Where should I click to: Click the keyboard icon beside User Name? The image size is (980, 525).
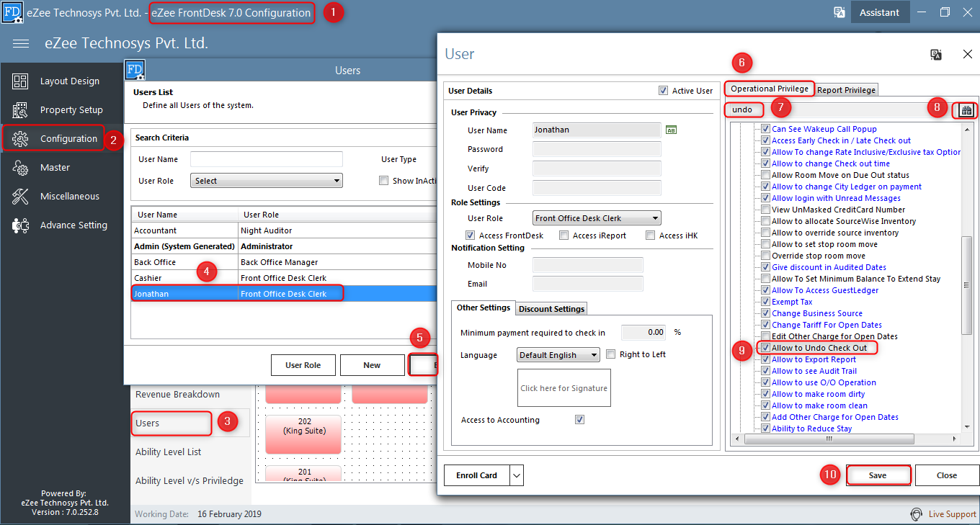tap(671, 130)
